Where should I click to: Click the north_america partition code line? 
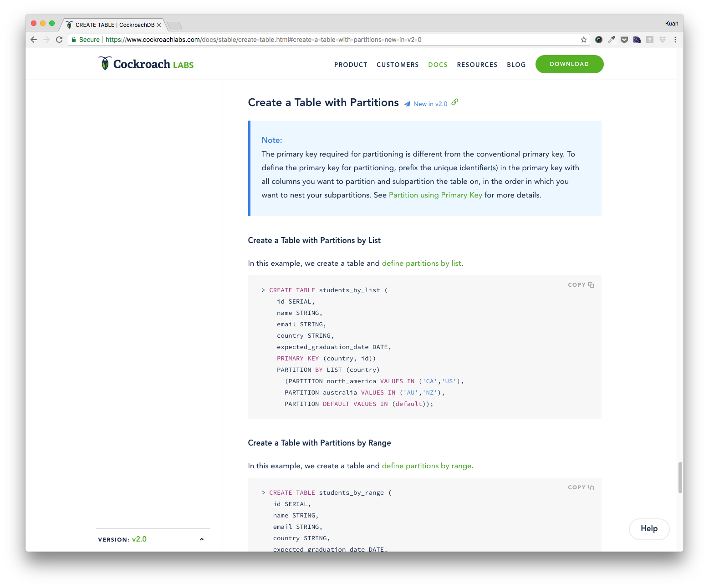[374, 381]
